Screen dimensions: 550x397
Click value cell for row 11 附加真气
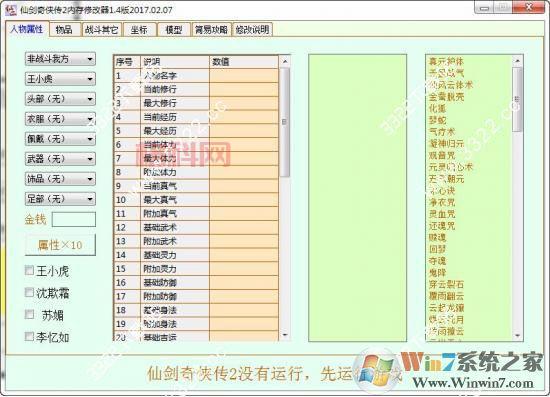click(244, 214)
